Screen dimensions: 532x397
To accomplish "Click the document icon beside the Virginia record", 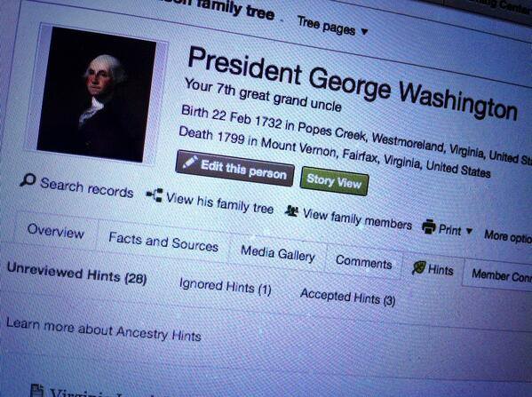I will (x=37, y=390).
